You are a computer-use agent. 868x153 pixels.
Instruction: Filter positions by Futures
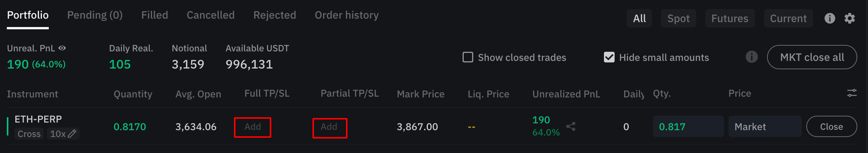coord(730,18)
